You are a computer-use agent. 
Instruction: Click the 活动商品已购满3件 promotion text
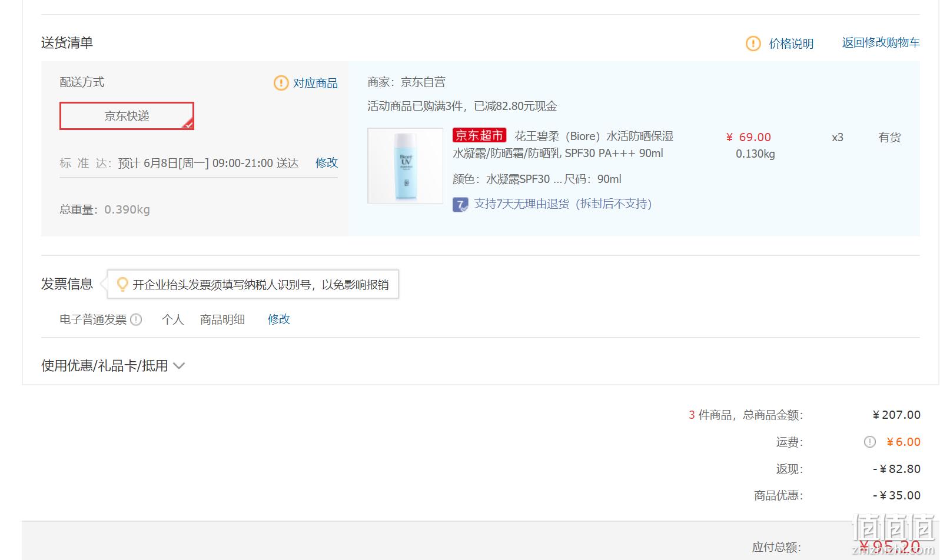462,106
